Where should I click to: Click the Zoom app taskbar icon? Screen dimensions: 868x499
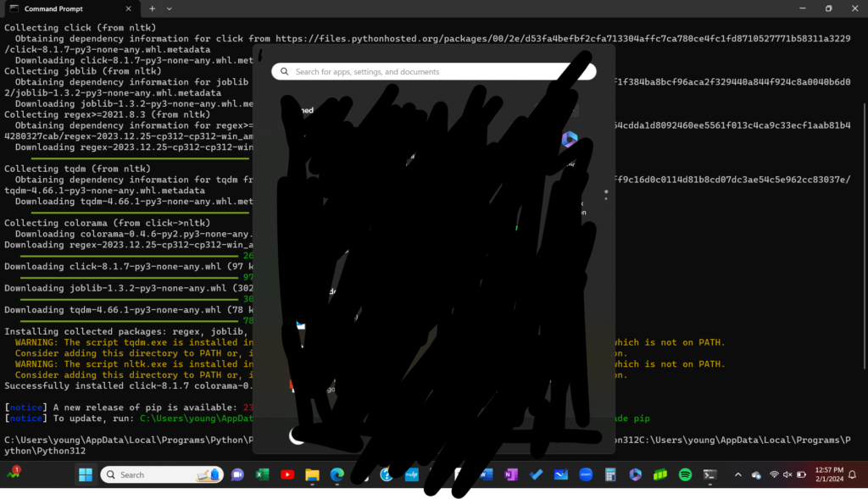point(585,474)
